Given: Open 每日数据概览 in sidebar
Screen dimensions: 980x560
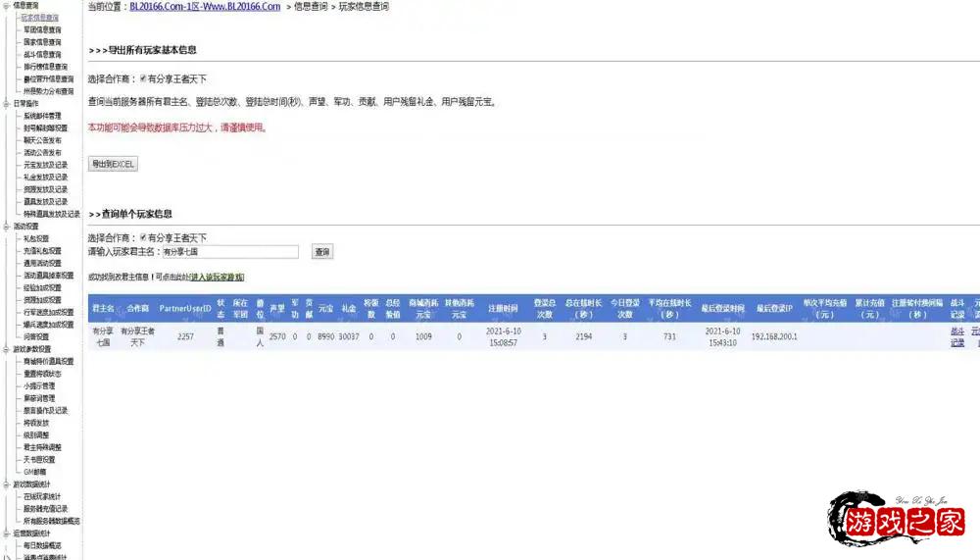Looking at the screenshot, I should tap(42, 545).
